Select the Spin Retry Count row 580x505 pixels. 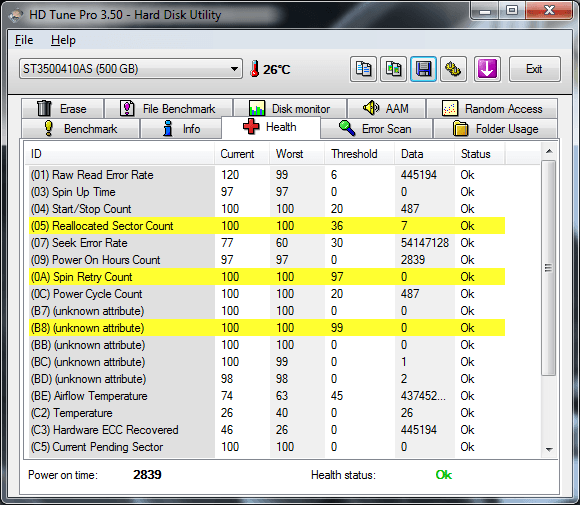click(267, 277)
